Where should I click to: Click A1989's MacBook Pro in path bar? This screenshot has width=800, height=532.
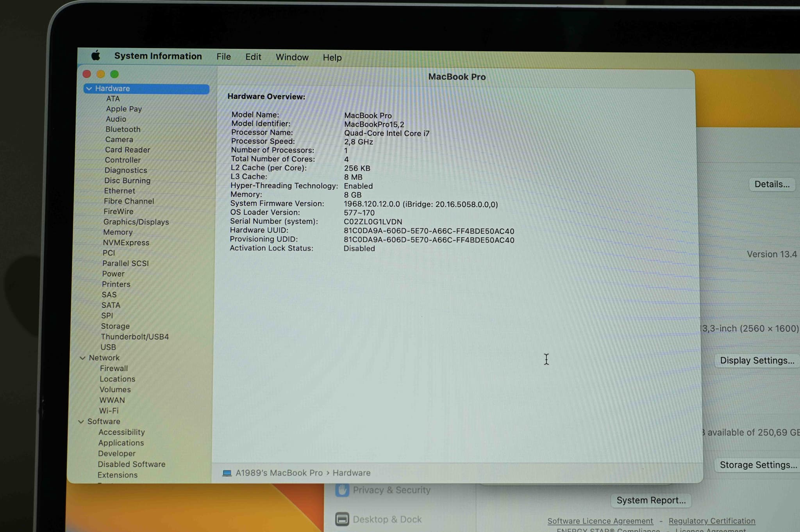(279, 473)
